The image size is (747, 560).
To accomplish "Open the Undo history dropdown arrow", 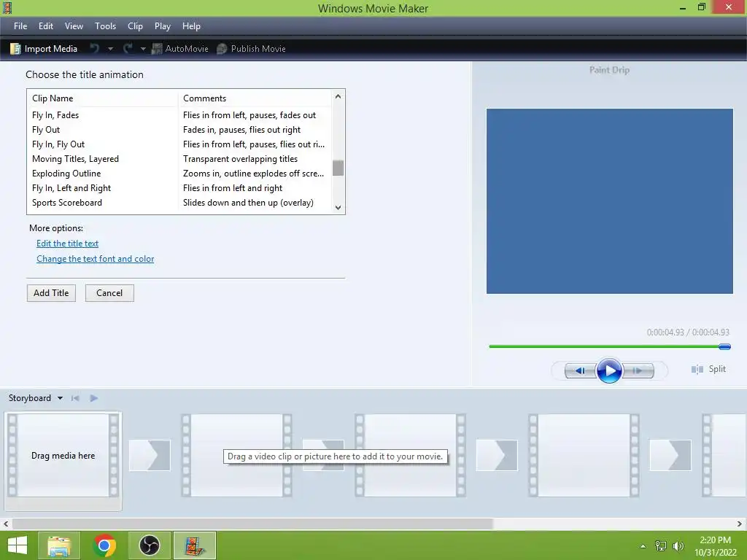I will coord(111,49).
